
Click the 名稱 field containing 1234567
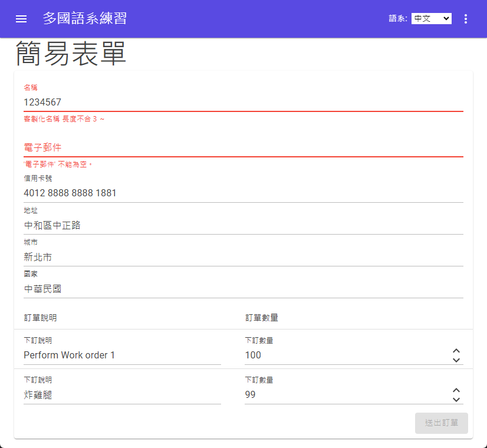pyautogui.click(x=243, y=102)
